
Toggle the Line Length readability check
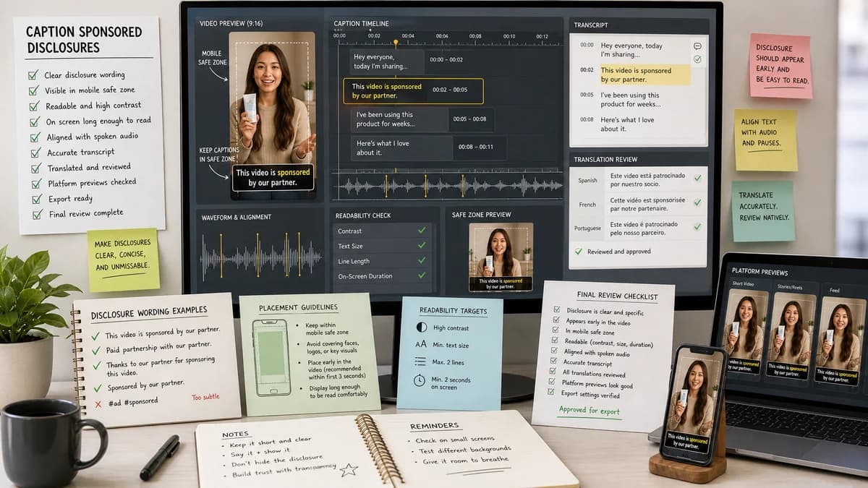pyautogui.click(x=422, y=261)
